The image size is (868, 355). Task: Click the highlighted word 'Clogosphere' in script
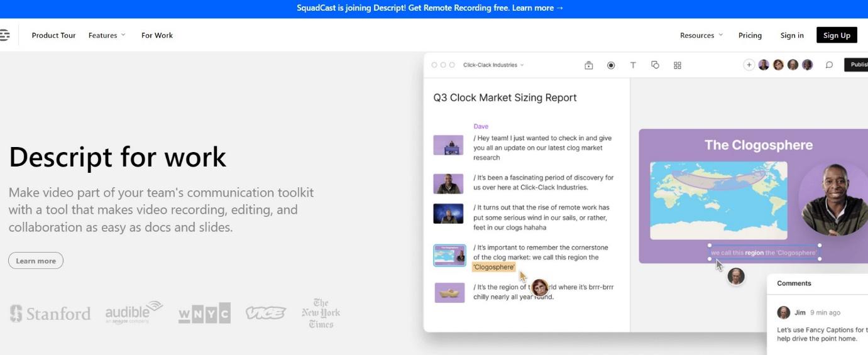[x=494, y=267]
